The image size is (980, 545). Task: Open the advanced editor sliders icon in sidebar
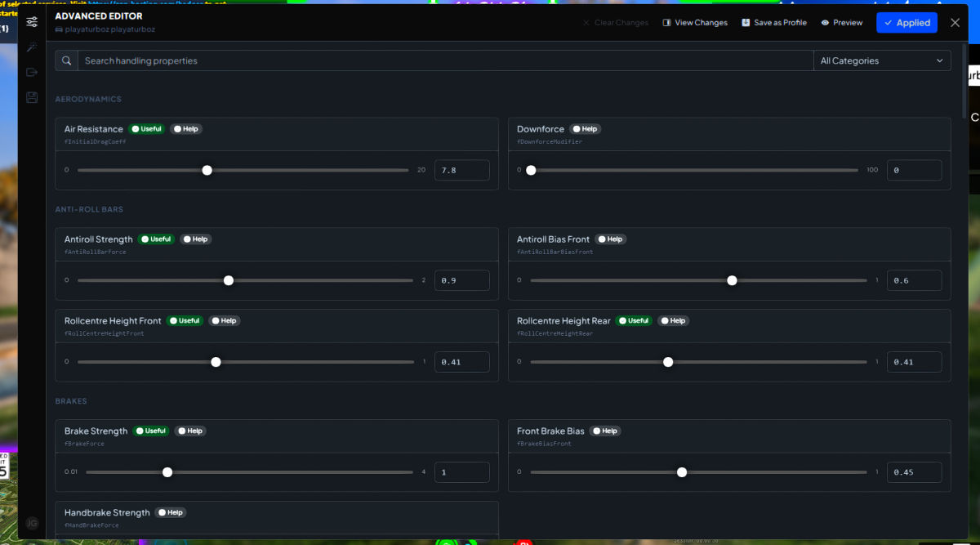click(x=32, y=22)
